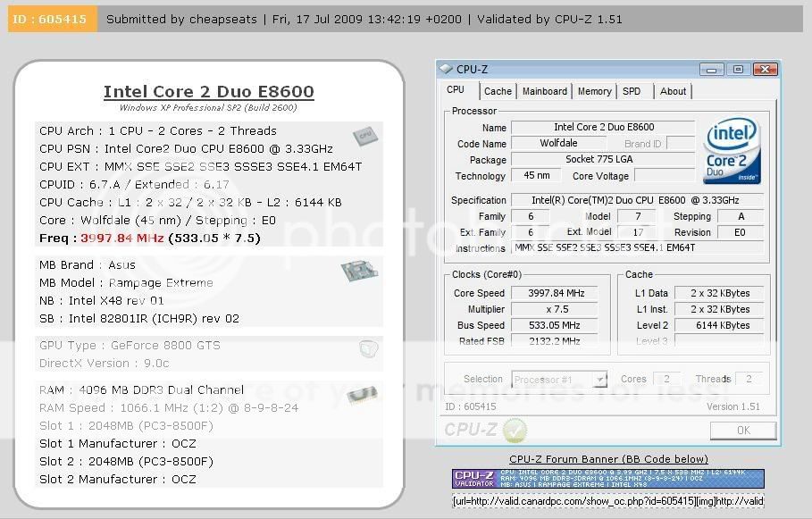Click the 'Slot 2 : 2048MB (PC3-8500F)' line
The image size is (812, 519).
click(126, 462)
